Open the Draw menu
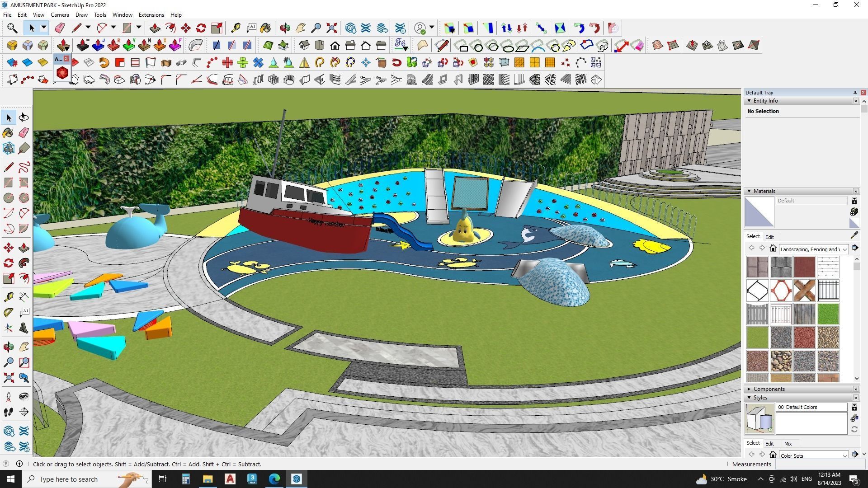 81,15
